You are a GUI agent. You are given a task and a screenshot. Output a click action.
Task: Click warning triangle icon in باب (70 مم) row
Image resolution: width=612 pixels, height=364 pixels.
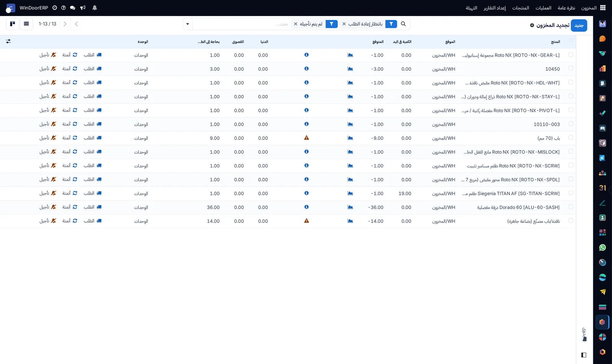[x=306, y=138]
